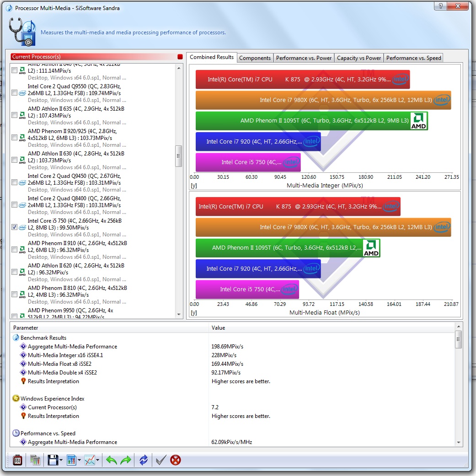This screenshot has width=476, height=476.
Task: Click the copy charts toolbar icon
Action: 35,460
